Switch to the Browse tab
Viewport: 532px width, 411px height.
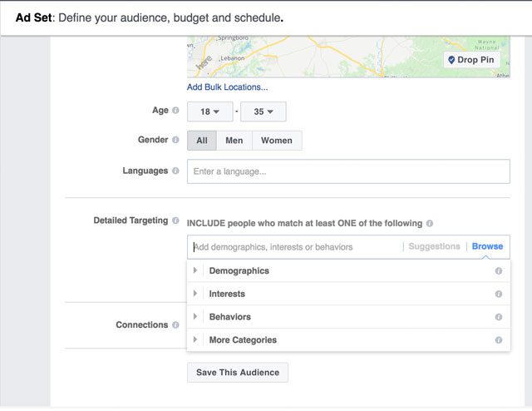coord(487,247)
